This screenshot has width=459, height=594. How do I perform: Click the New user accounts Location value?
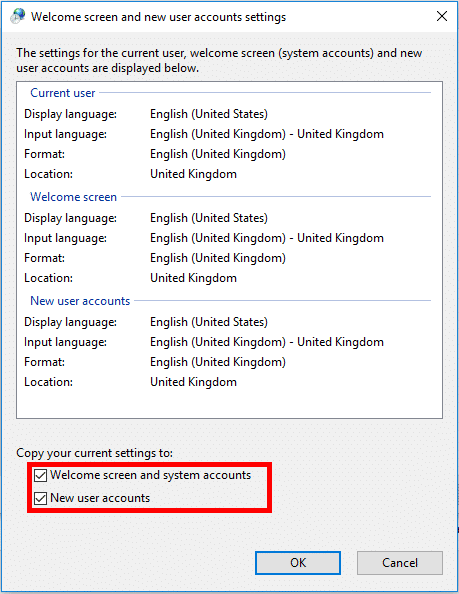point(193,382)
